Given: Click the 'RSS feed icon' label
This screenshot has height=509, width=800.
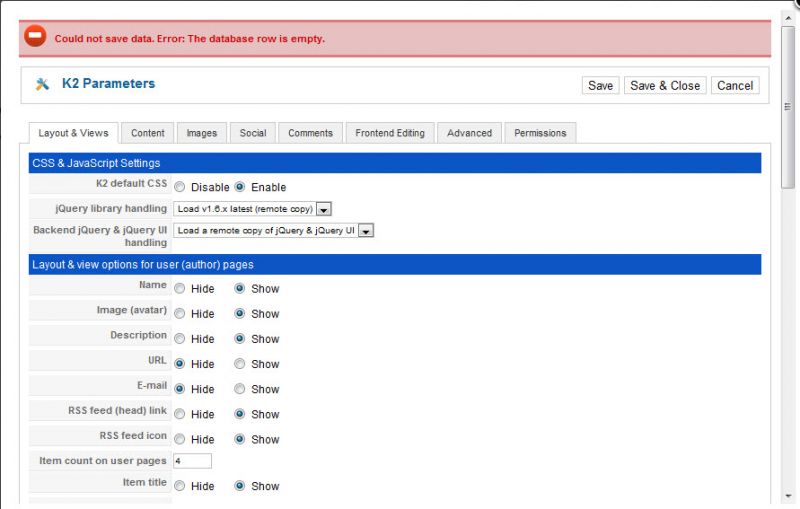Looking at the screenshot, I should (x=133, y=436).
